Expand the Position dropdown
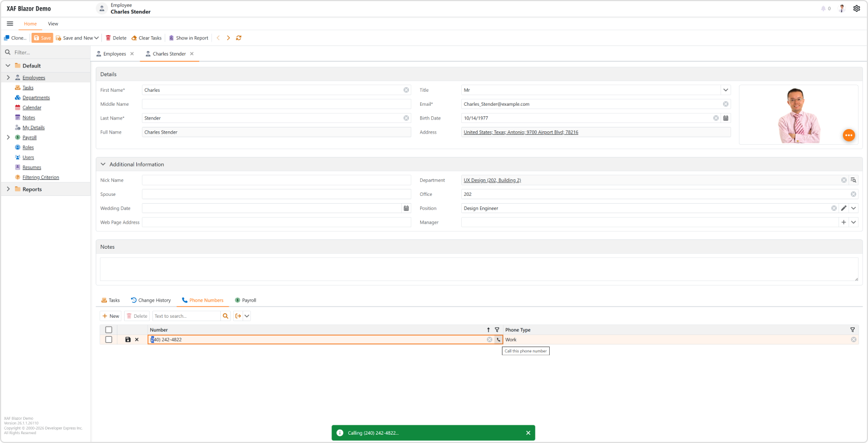868x443 pixels. click(x=854, y=208)
